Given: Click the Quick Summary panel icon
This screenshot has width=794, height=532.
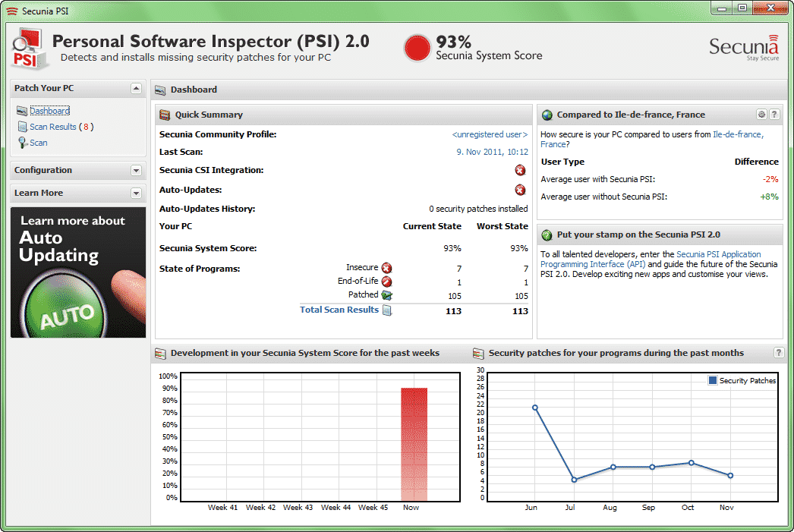Looking at the screenshot, I should click(x=165, y=115).
